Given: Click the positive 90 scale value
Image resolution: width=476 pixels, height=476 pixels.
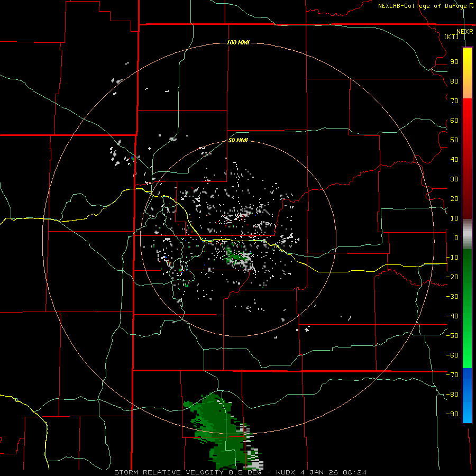Looking at the screenshot, I should (454, 62).
